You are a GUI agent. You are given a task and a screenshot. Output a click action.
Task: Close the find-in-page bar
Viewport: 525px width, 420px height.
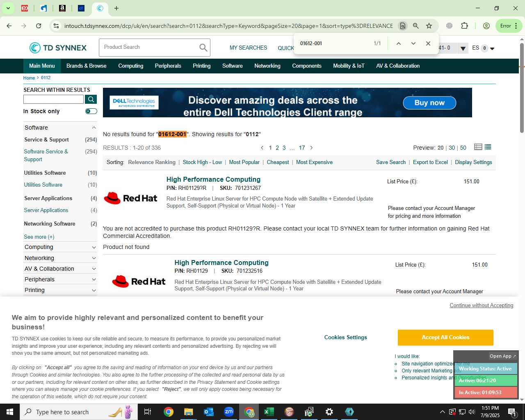[x=428, y=43]
